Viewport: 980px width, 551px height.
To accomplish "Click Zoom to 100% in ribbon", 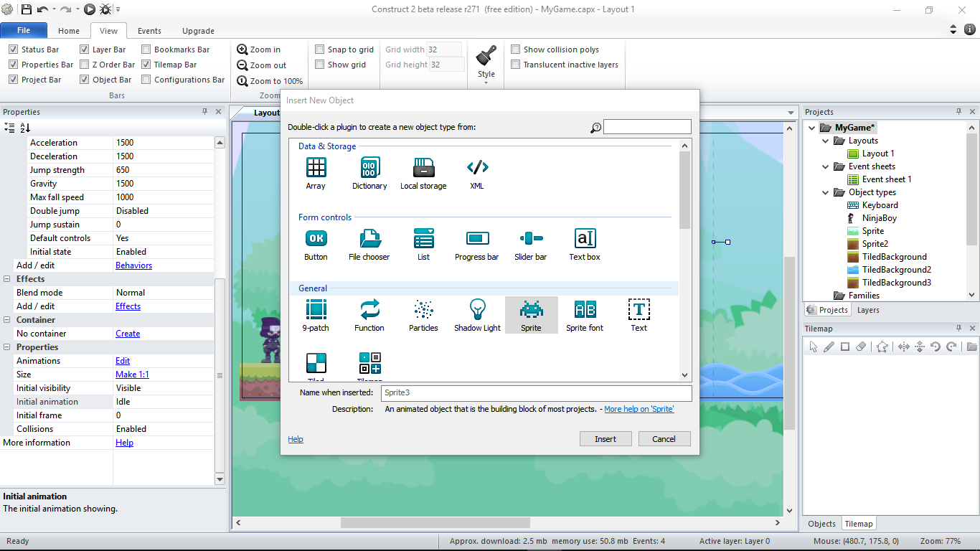I will tap(270, 81).
